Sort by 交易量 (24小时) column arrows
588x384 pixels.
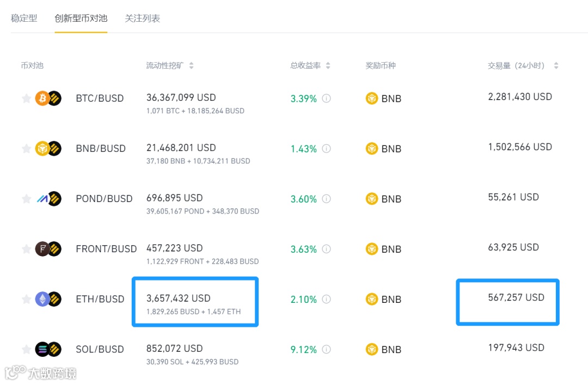pos(556,65)
